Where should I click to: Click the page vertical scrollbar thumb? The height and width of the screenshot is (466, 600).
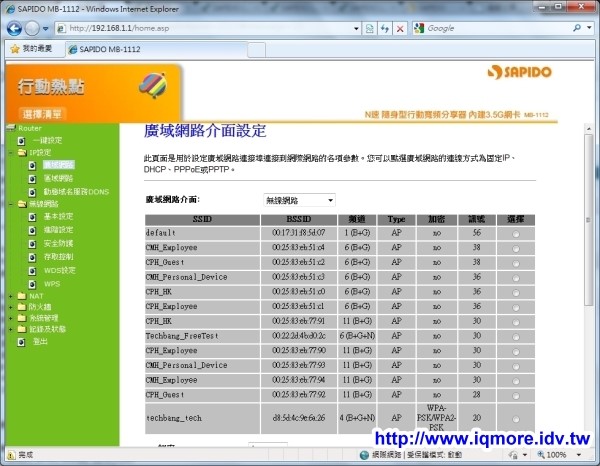pos(589,220)
